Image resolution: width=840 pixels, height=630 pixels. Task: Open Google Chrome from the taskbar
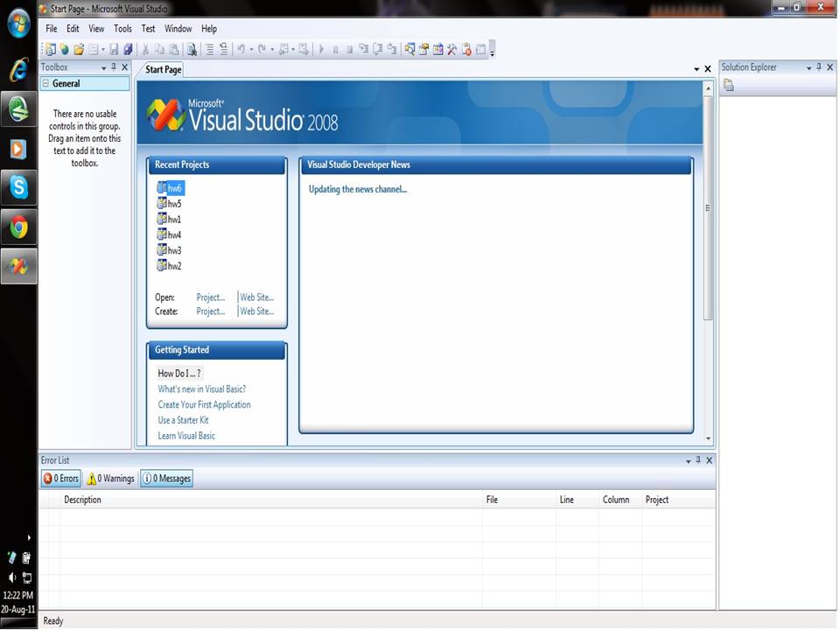[x=18, y=227]
